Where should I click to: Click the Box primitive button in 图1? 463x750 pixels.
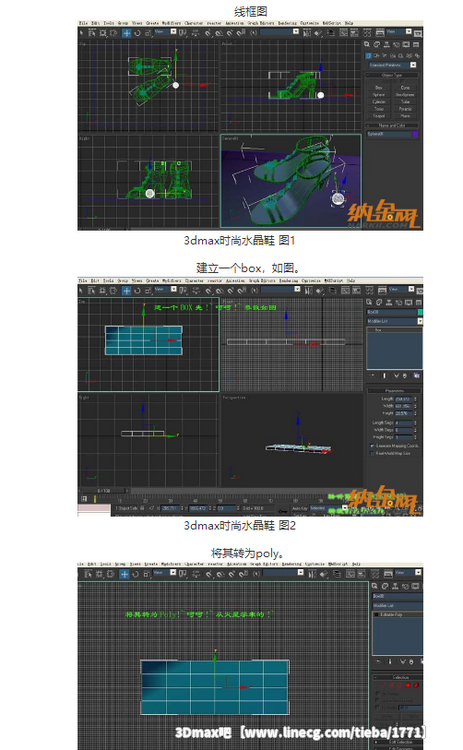(379, 88)
